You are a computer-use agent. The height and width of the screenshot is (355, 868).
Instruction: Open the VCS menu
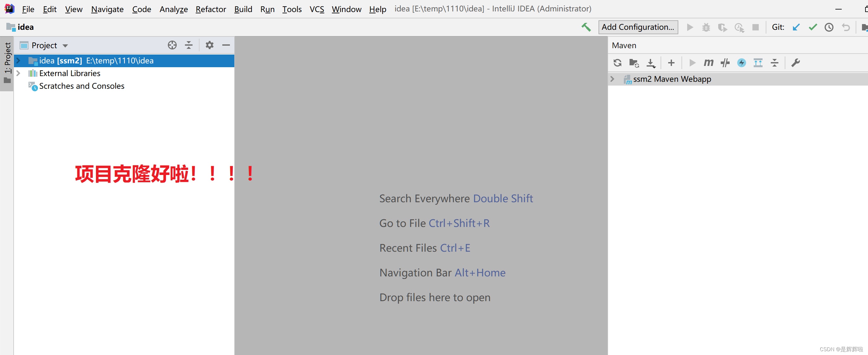[316, 9]
